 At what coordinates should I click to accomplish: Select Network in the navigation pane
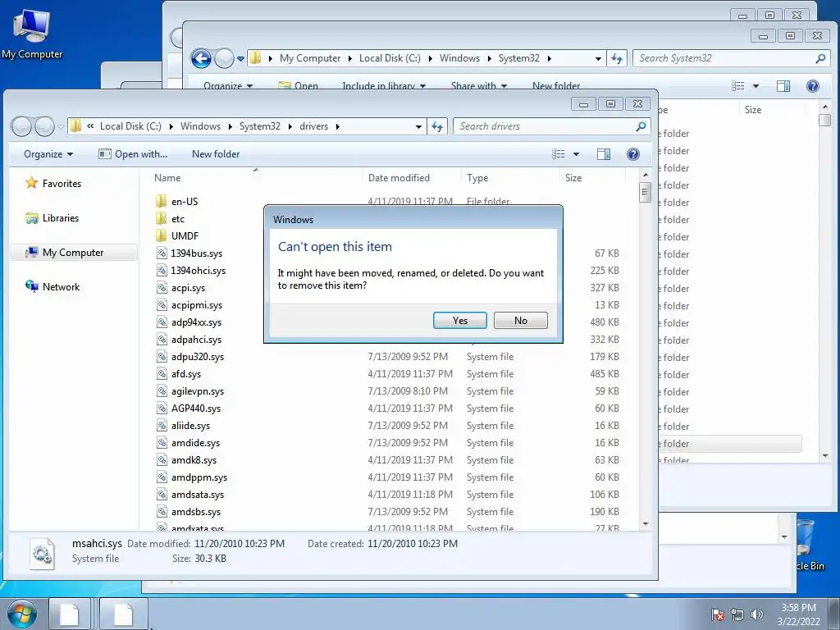pos(61,286)
